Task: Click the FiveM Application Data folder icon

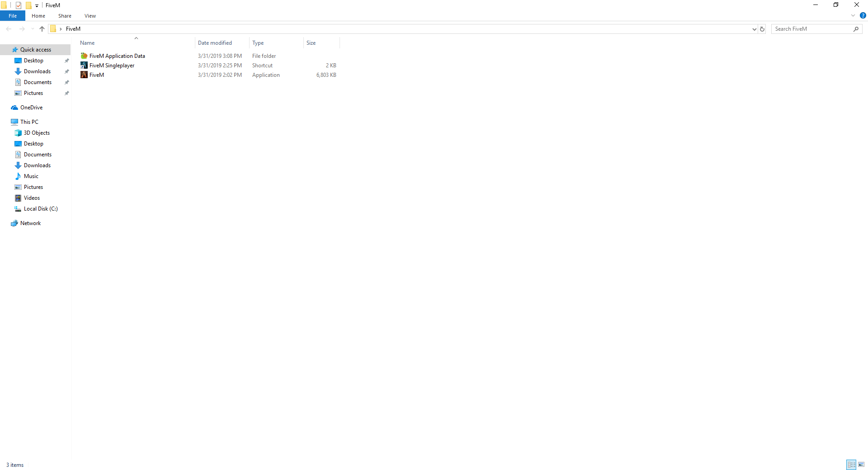Action: tap(84, 56)
